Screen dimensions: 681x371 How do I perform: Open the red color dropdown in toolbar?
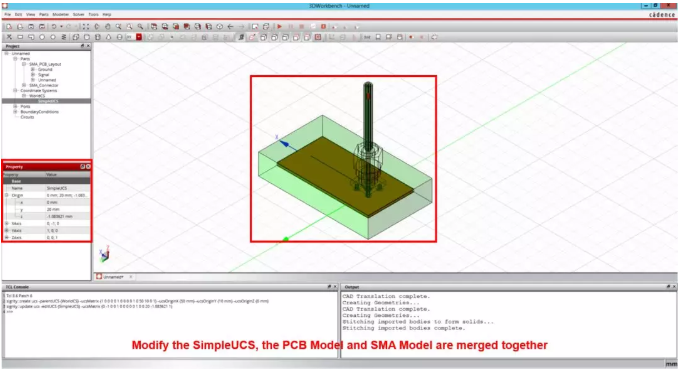(x=139, y=37)
